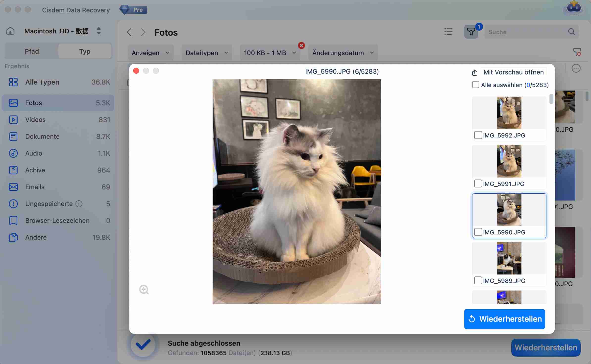591x364 pixels.
Task: Go back with the left arrow
Action: coord(129,32)
